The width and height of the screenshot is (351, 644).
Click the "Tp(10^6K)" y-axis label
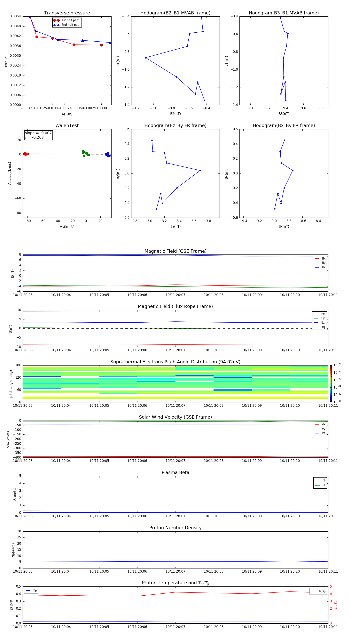(x=11, y=605)
